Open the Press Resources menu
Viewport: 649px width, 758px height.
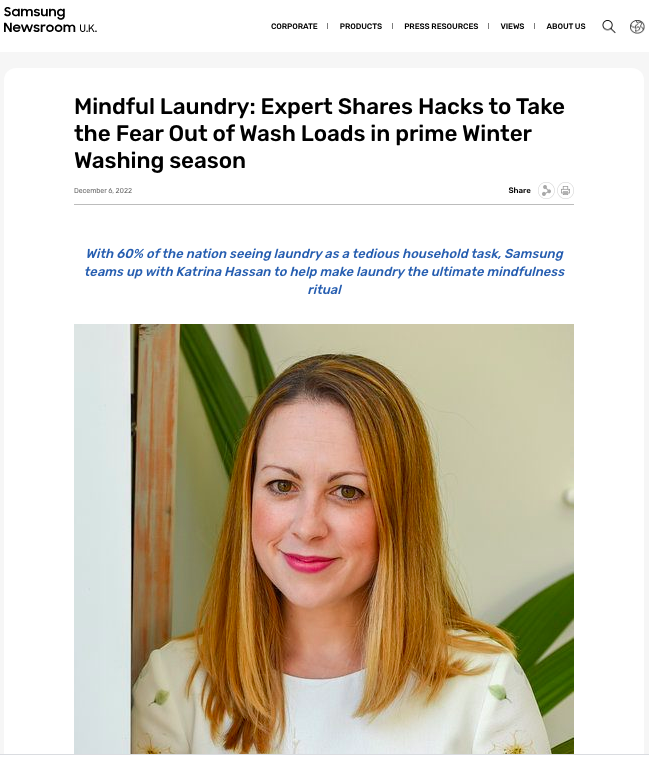[441, 26]
